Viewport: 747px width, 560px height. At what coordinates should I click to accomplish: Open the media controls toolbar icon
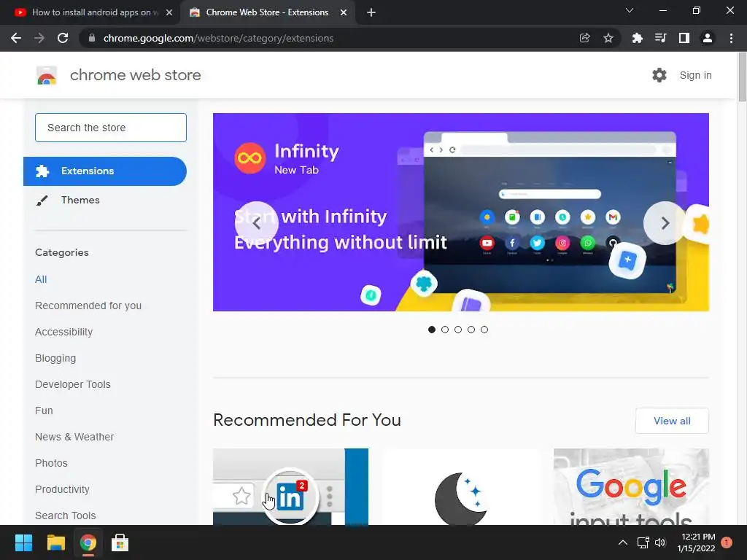(660, 38)
